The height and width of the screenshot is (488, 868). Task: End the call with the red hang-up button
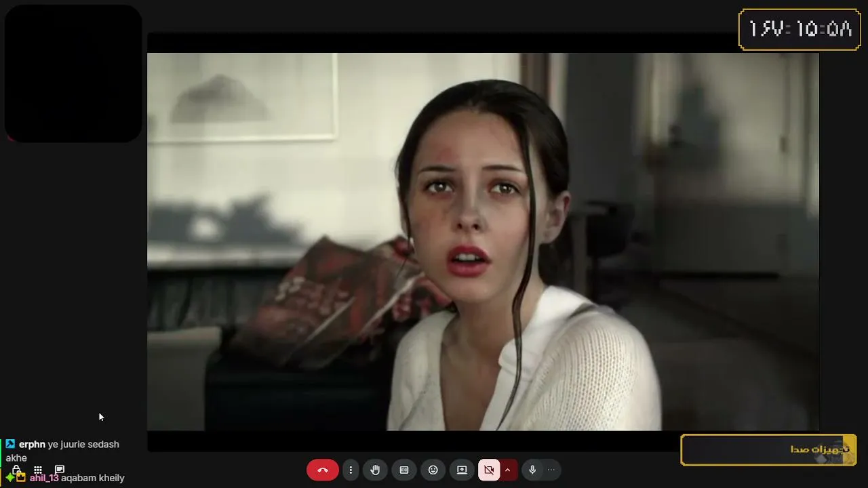(323, 470)
